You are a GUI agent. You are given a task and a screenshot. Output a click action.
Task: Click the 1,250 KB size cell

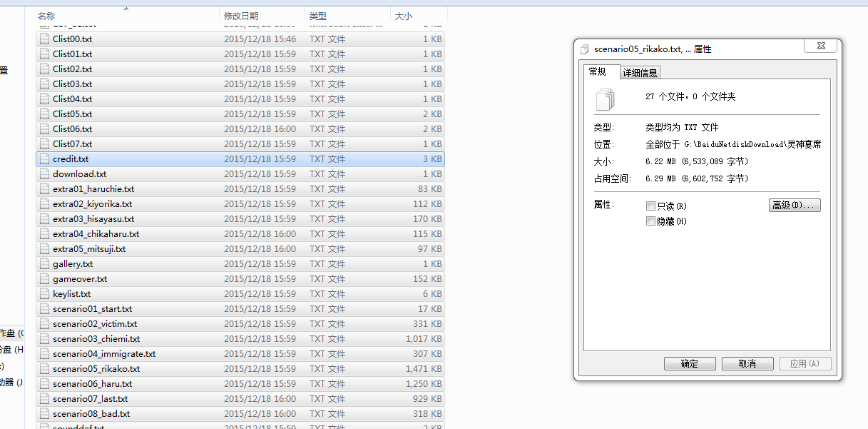coord(424,384)
